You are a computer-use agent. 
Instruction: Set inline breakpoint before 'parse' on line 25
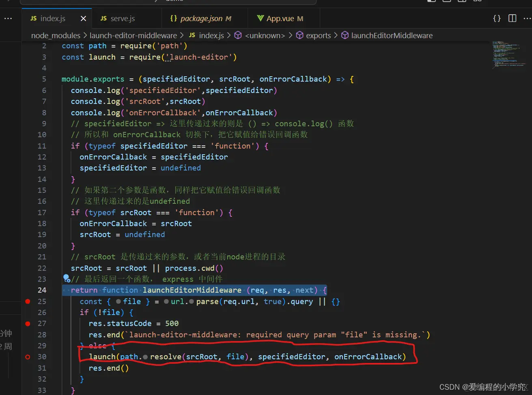(192, 302)
